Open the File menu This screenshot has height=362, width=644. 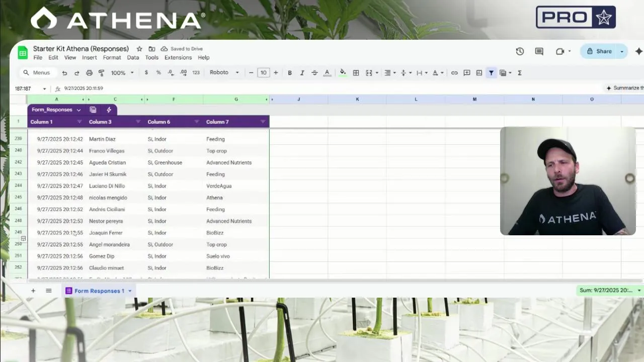[x=38, y=58]
